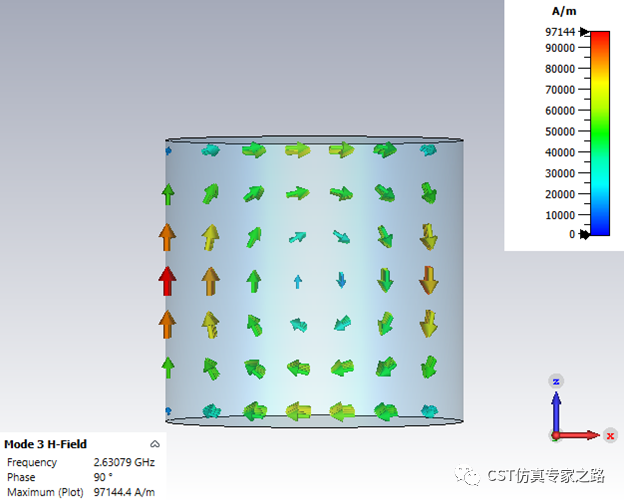Click the 'Maximum (Plot)' label
Viewport: 624px width, 503px height.
click(45, 493)
